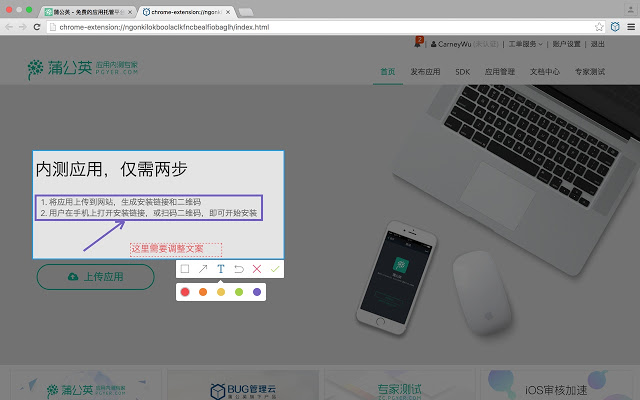640x400 pixels.
Task: Click the notification bell icon
Action: click(418, 43)
